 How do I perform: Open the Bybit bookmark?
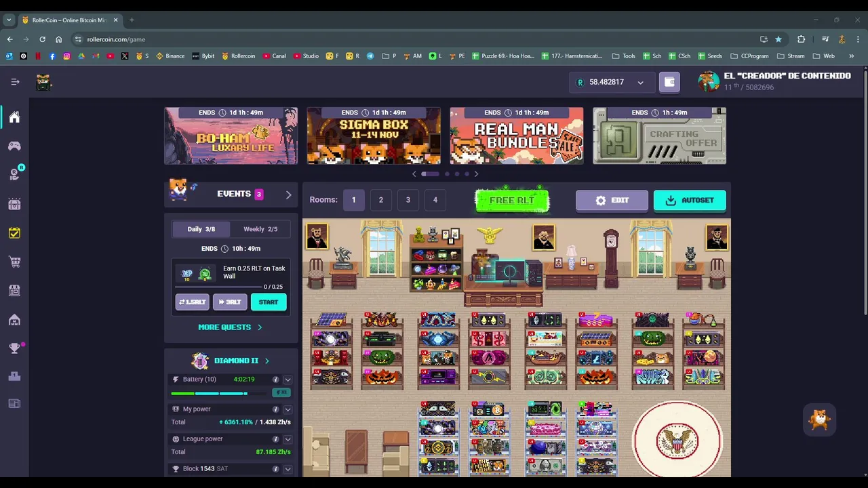[x=203, y=56]
